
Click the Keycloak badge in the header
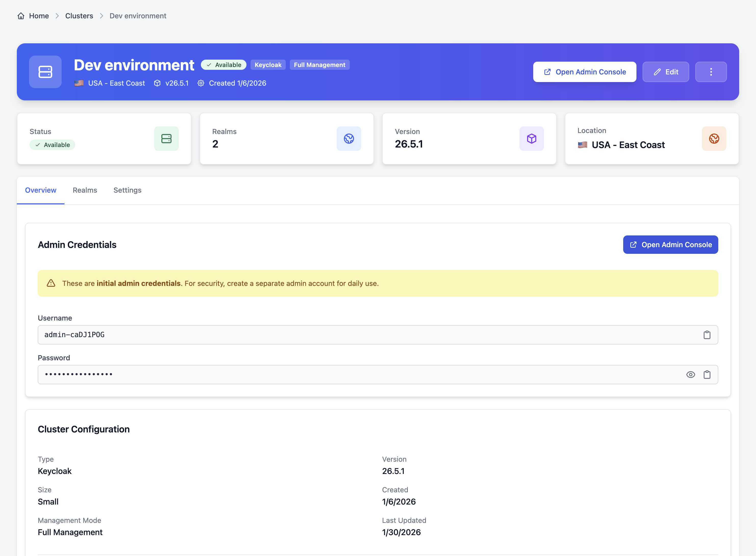pyautogui.click(x=268, y=65)
